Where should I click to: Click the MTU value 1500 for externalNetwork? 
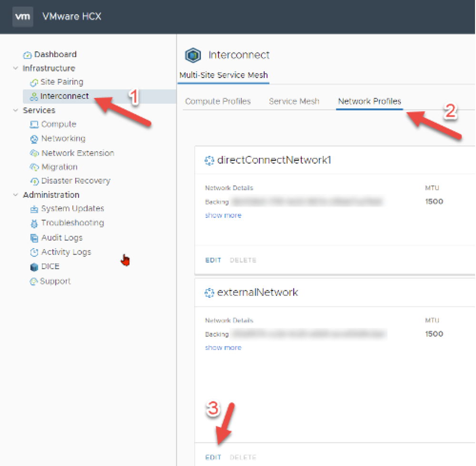tap(434, 334)
